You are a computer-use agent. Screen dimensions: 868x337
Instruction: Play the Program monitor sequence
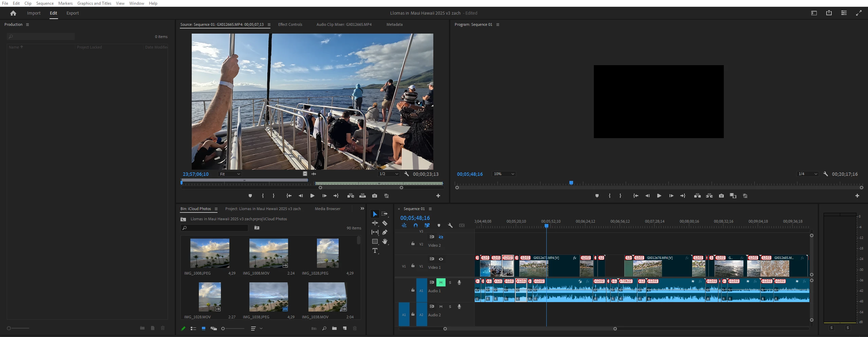[659, 196]
